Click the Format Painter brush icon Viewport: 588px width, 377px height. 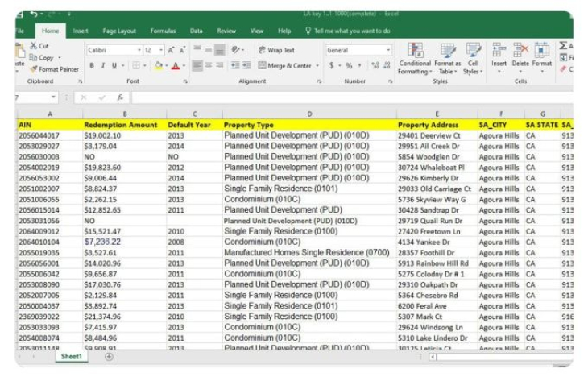coord(33,69)
